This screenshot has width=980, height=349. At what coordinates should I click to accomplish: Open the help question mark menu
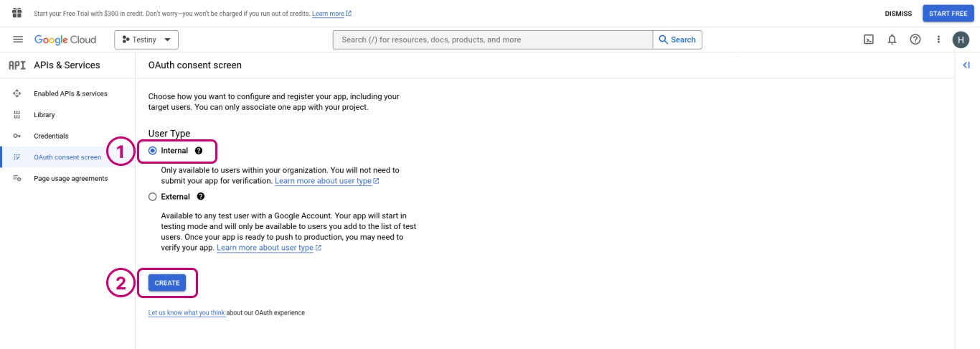tap(915, 39)
